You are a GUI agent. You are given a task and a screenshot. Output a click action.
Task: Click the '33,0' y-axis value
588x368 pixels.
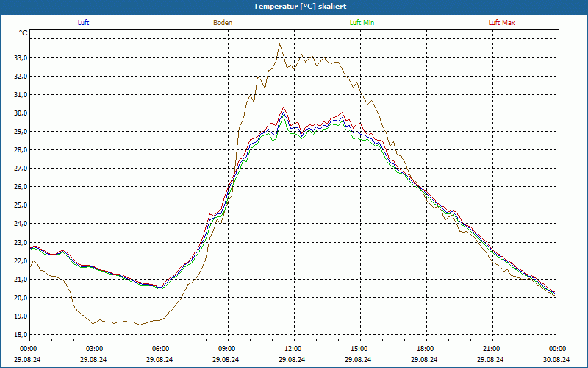[21, 58]
